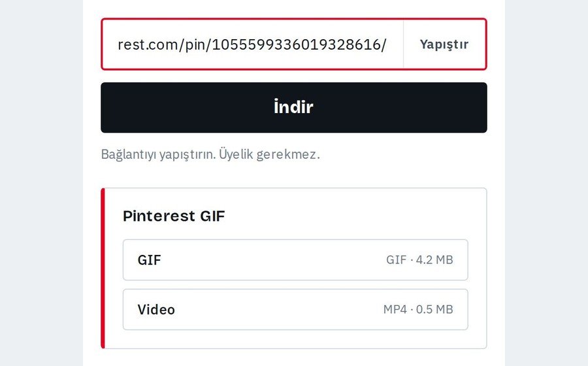Click the gray page margin on the left
This screenshot has width=588, height=366.
[x=41, y=183]
